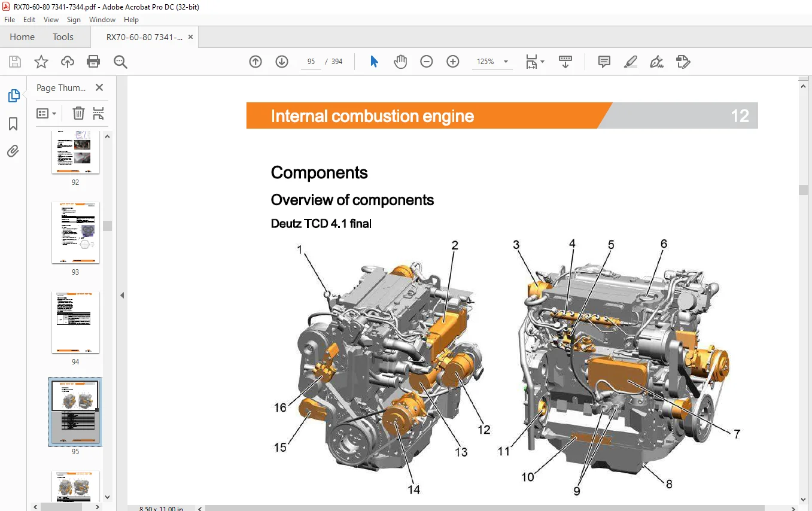This screenshot has height=511, width=812.
Task: Click the page size '8.50 x 11.00 in' text
Action: click(x=161, y=509)
